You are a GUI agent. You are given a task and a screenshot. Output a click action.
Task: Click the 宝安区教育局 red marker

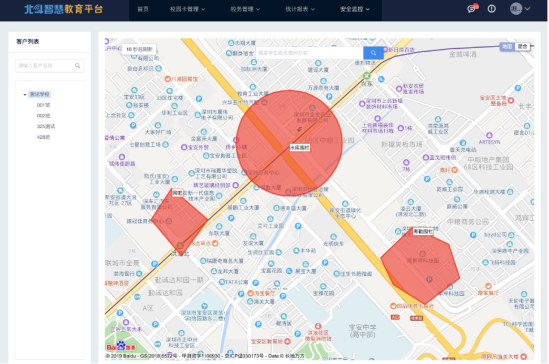pos(287,341)
